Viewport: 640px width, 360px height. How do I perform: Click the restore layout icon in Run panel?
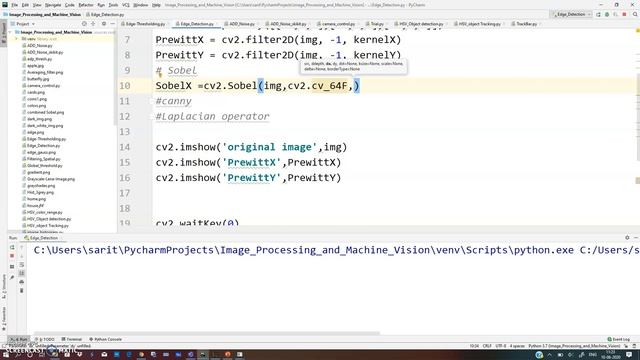(x=12, y=267)
